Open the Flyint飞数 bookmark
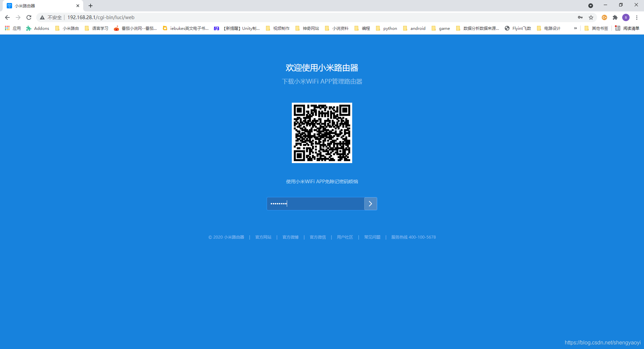The width and height of the screenshot is (644, 349). (x=518, y=28)
